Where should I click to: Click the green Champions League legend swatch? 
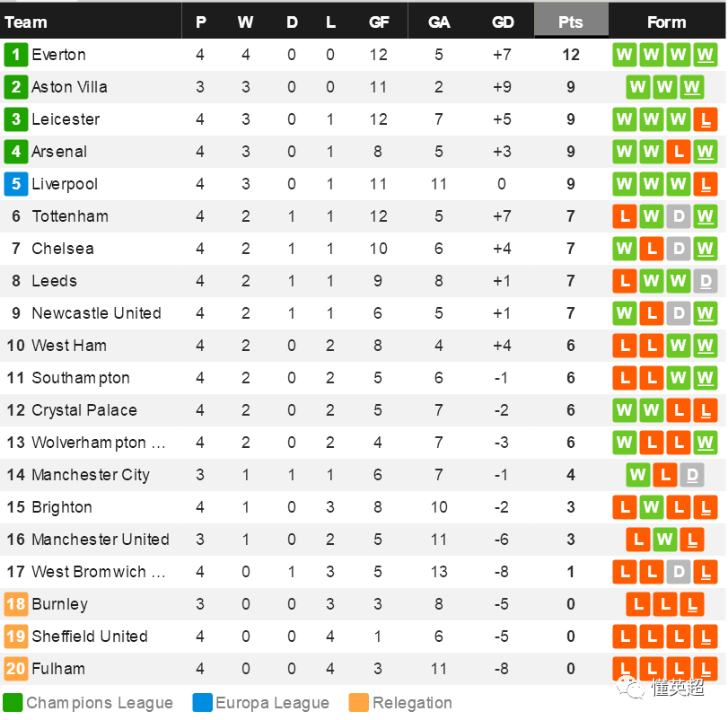(x=13, y=703)
